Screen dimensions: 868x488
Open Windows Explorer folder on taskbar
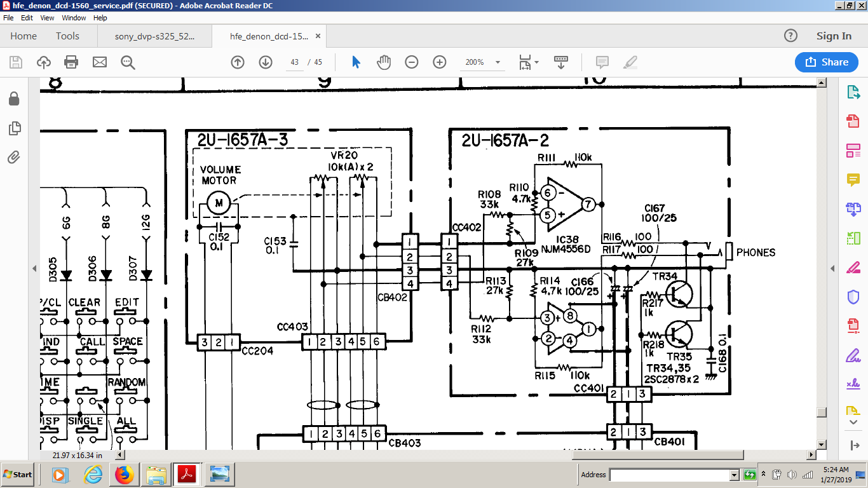(156, 475)
